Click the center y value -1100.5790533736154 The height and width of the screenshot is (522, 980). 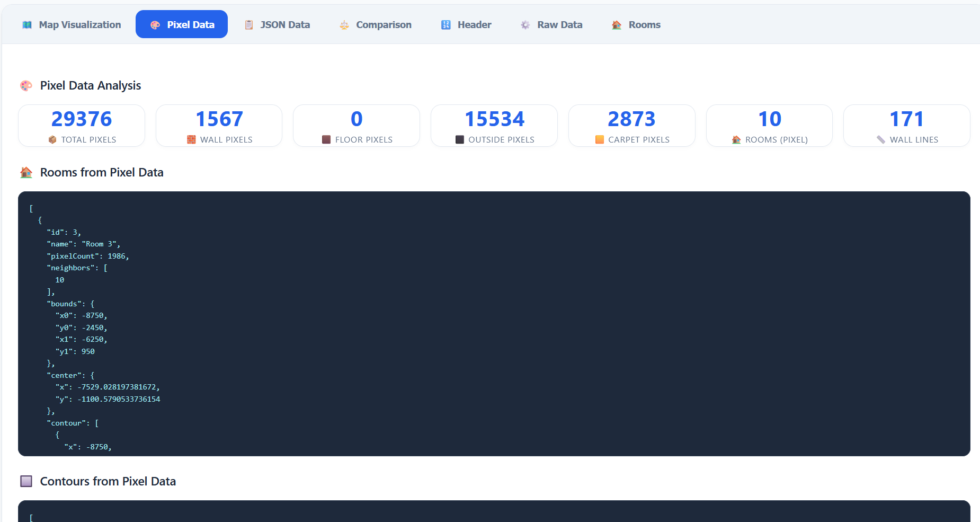[x=119, y=399]
